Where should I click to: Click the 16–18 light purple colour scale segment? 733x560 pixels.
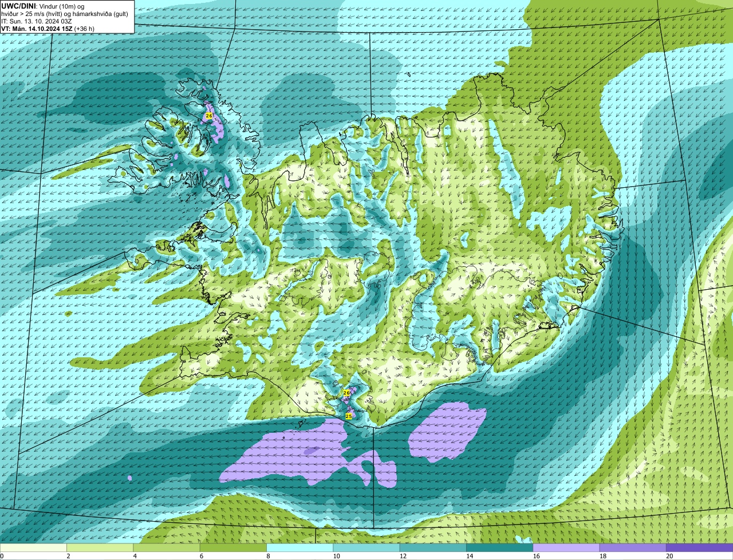click(566, 547)
